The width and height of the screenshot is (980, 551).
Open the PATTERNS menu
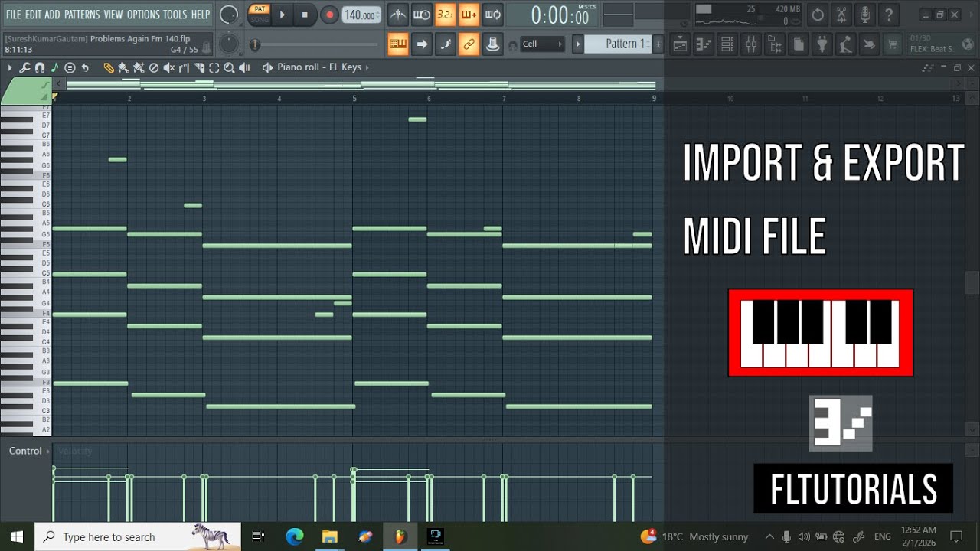pyautogui.click(x=82, y=15)
